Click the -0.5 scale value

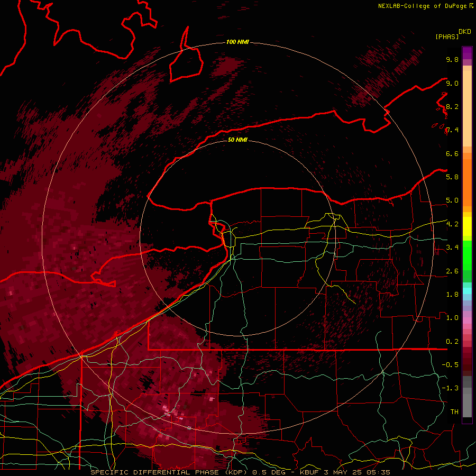point(450,365)
